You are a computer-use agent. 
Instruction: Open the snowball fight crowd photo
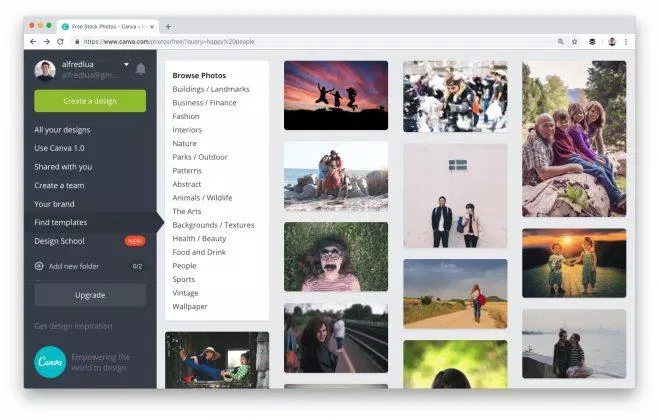point(455,97)
